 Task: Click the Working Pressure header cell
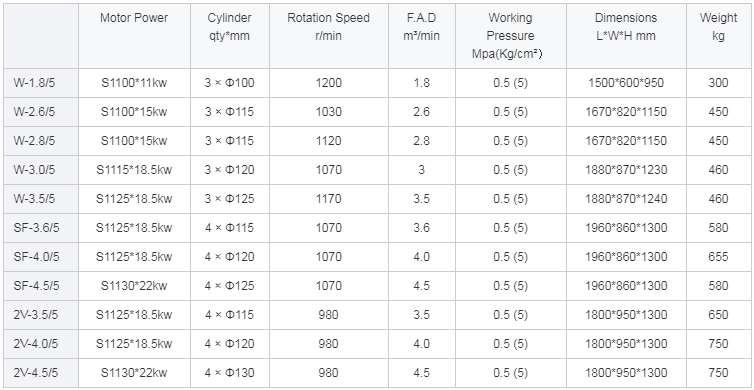(511, 36)
